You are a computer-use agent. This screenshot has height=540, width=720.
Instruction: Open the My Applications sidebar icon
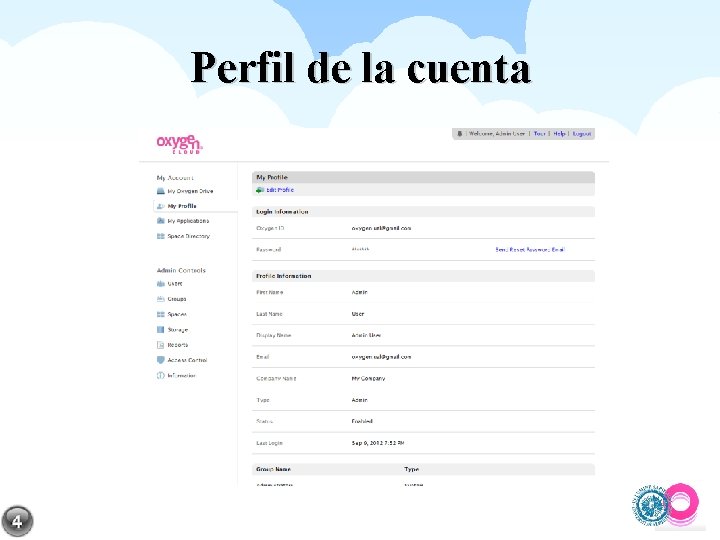pyautogui.click(x=161, y=221)
